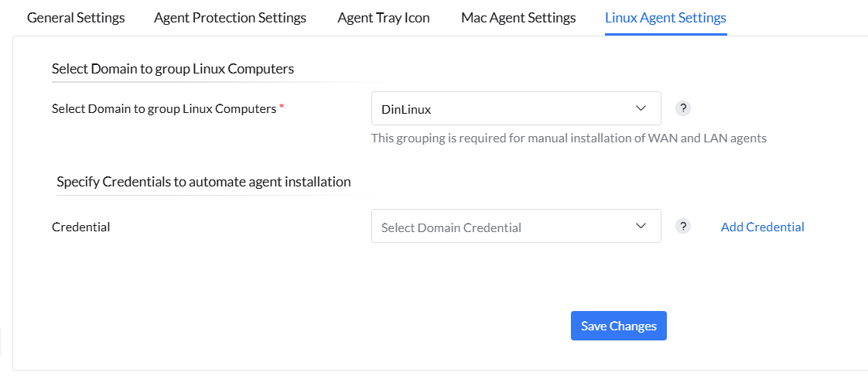
Task: Open the Agent Protection Settings tab
Action: 230,18
